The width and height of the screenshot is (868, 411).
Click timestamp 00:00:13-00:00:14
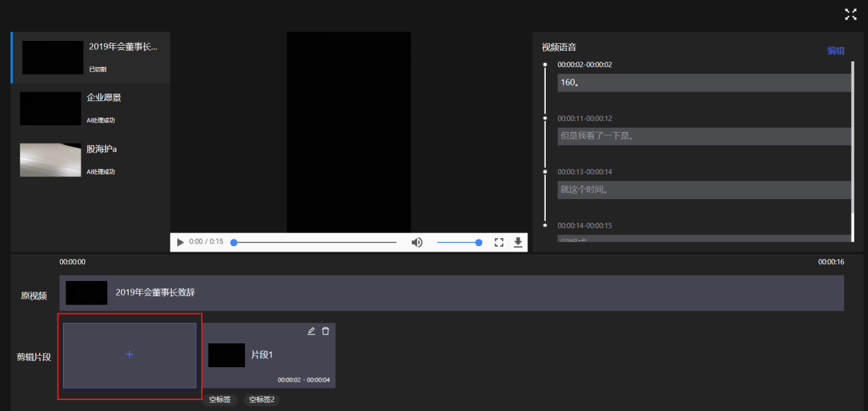coord(585,172)
